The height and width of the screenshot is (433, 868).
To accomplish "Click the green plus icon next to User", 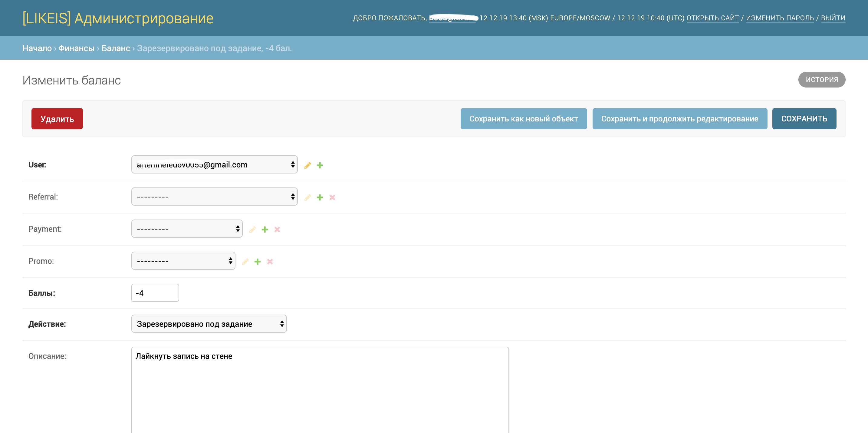I will tap(320, 165).
